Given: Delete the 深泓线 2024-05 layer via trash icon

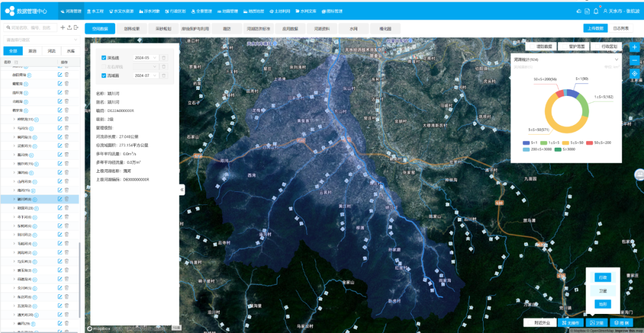Looking at the screenshot, I should click(165, 58).
